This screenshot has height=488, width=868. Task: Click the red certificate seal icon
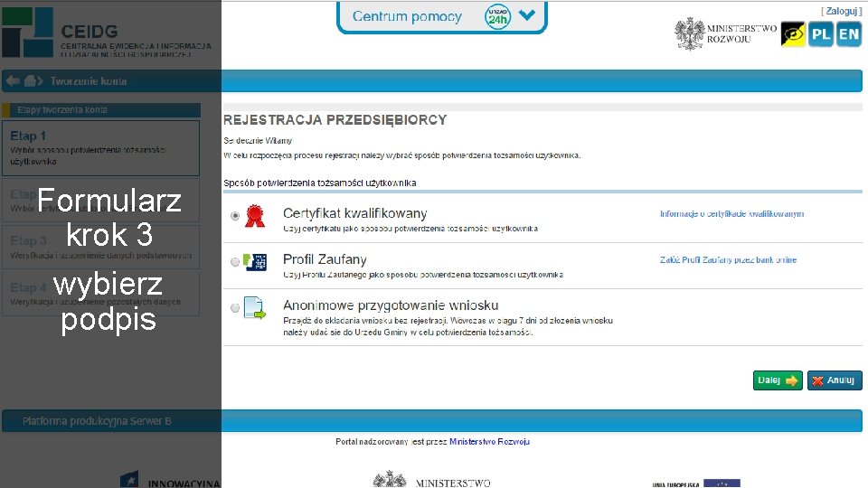255,216
